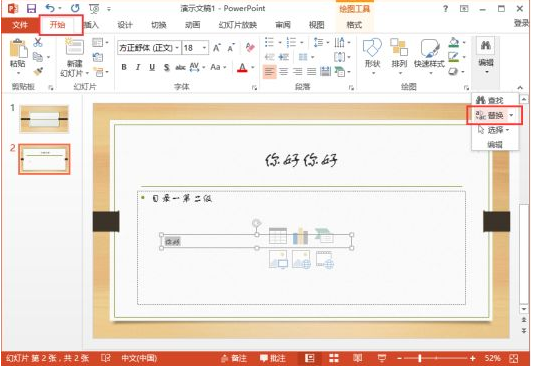The image size is (534, 368).
Task: Switch to the Transitions tab
Action: 159,25
